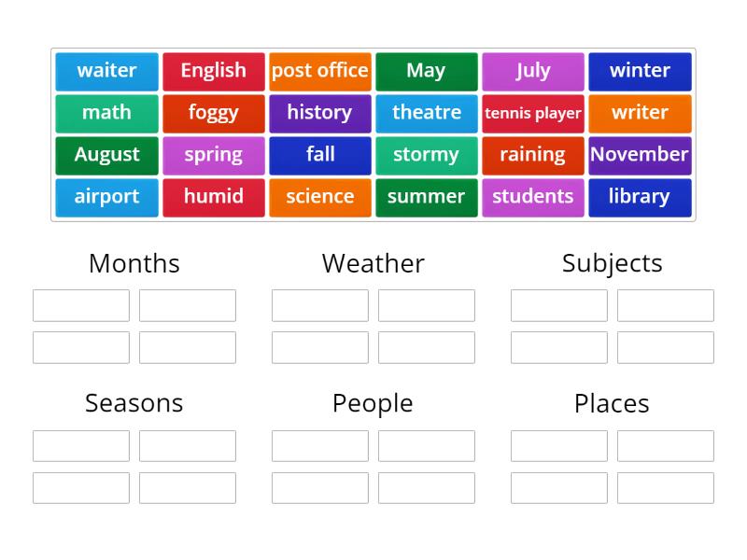Click the first empty box under Weather

point(319,305)
